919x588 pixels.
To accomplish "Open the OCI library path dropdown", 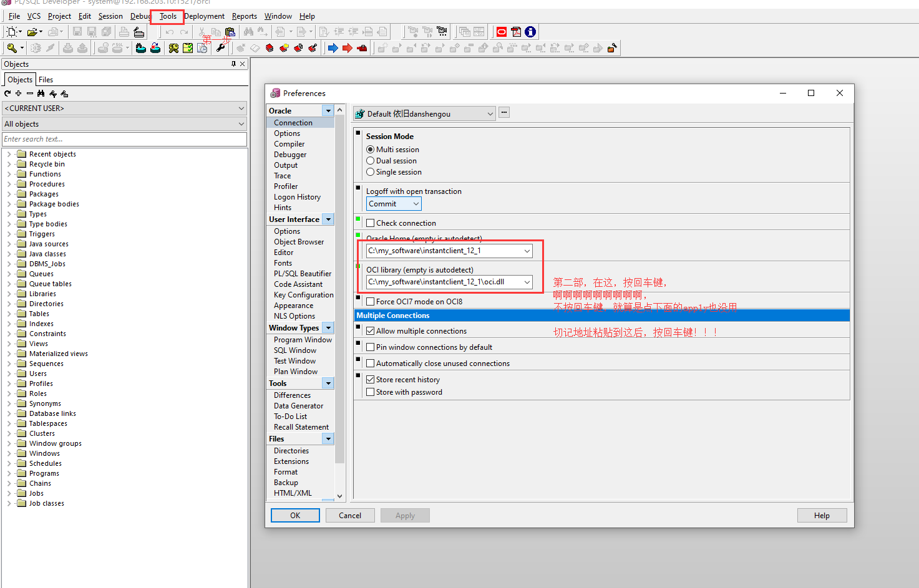I will (x=527, y=282).
